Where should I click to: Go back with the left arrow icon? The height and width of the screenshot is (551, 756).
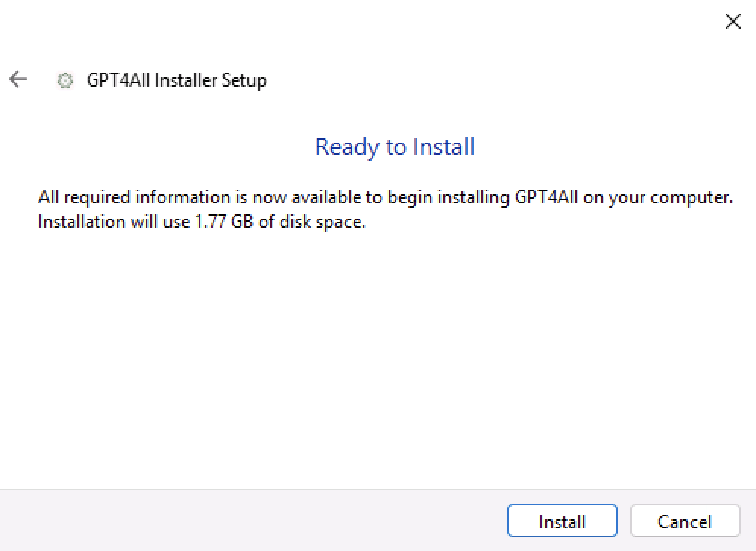(x=18, y=80)
